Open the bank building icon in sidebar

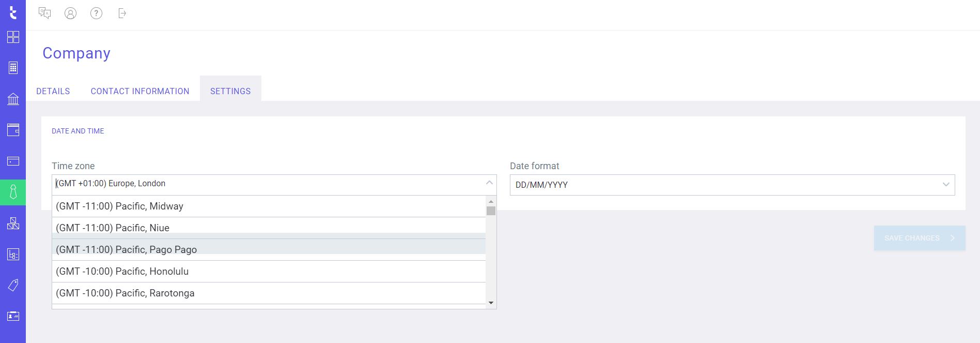coord(13,99)
